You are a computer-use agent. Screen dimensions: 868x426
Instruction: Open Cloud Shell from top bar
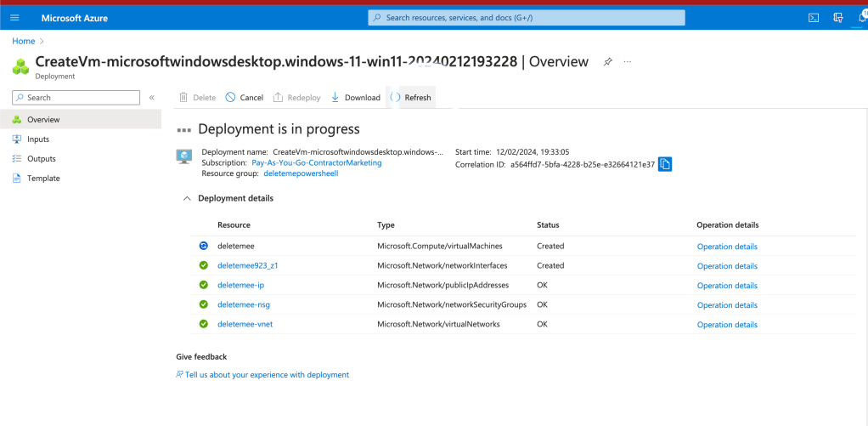[x=814, y=18]
